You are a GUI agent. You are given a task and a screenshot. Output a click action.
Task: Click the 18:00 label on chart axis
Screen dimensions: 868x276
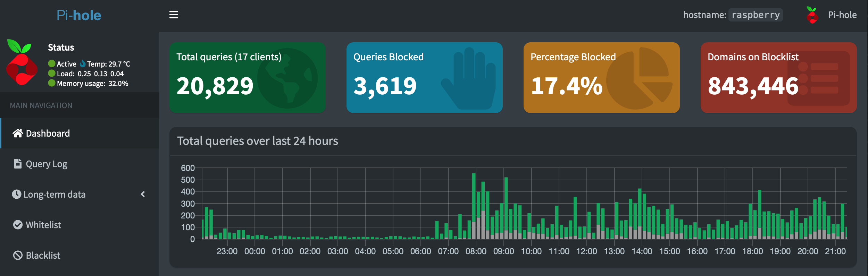pos(753,251)
